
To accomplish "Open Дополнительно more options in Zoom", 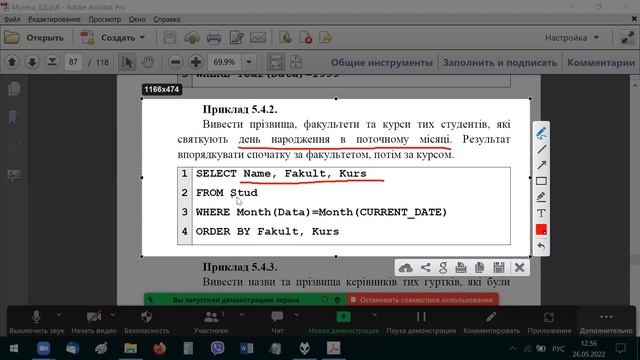I will tap(606, 322).
